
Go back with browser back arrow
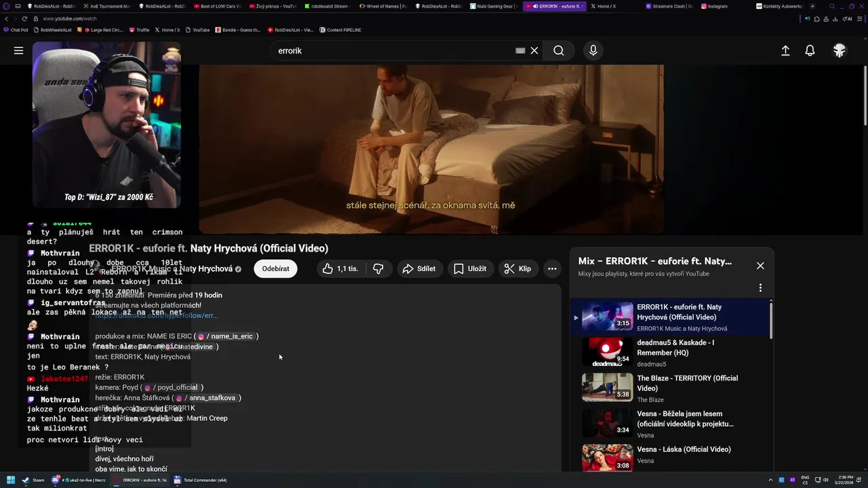5,19
